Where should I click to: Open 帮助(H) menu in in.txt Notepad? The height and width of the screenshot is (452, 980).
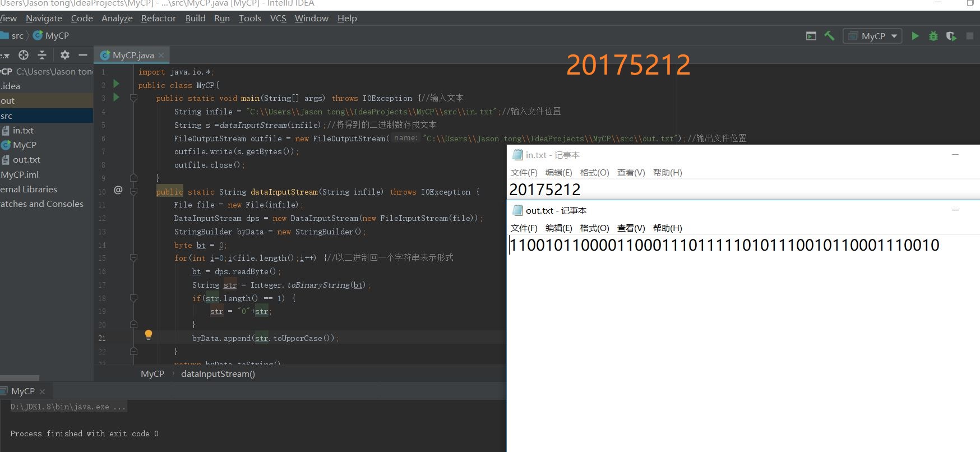click(667, 173)
